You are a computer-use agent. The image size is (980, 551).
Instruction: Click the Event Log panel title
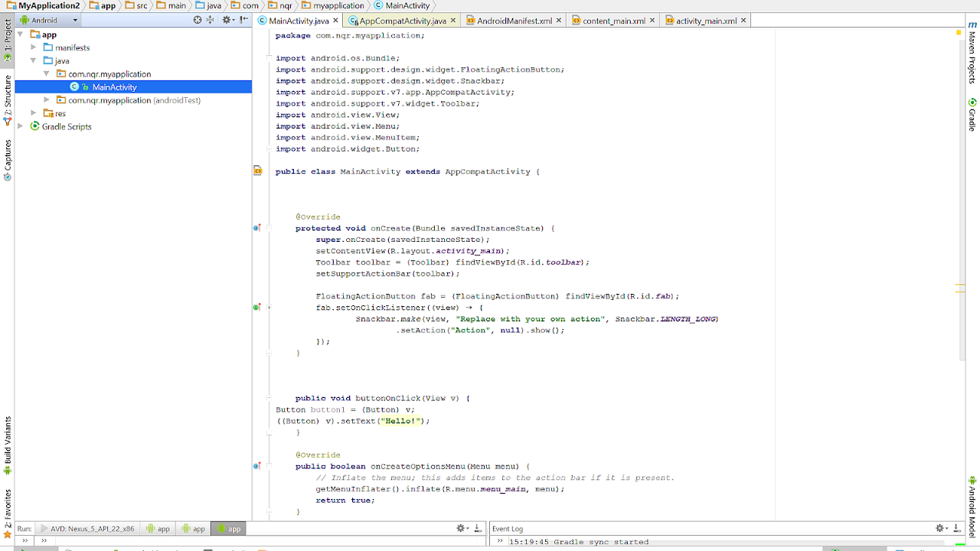[x=507, y=529]
